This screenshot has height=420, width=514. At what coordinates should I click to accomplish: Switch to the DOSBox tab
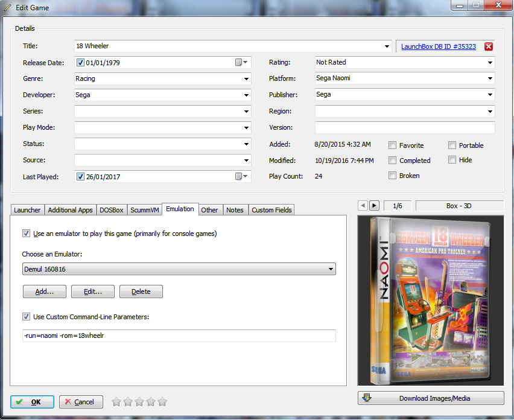pos(112,210)
